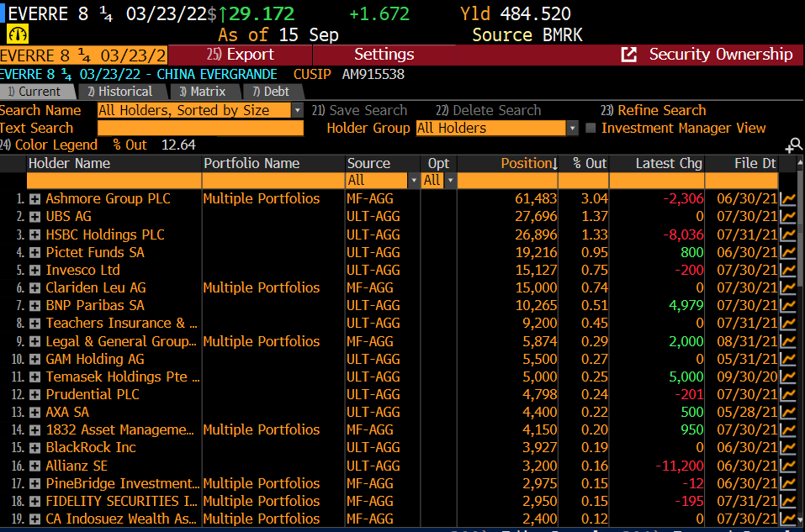Image resolution: width=805 pixels, height=532 pixels.
Task: Open the Search Name dropdown arrow
Action: point(297,110)
